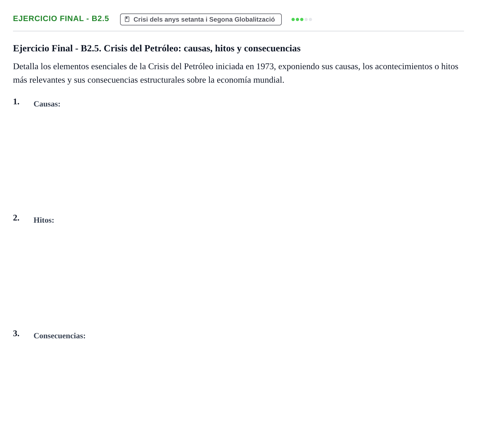Viewport: 477px width, 448px height.
Task: Click the exercise instructions paragraph starting 'Detalla los elementos'
Action: (236, 73)
